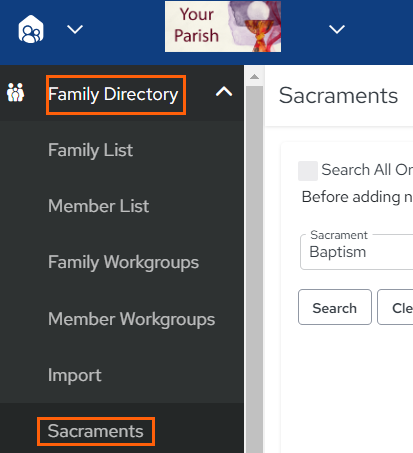413x453 pixels.
Task: Select Sacraments in the sidebar
Action: coord(95,431)
